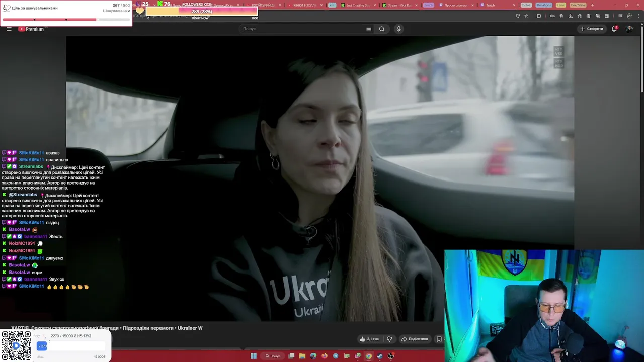Close the 'ЖІНКИ В ЗСУ' tab
Image resolution: width=644 pixels, height=362 pixels.
pos(321,5)
